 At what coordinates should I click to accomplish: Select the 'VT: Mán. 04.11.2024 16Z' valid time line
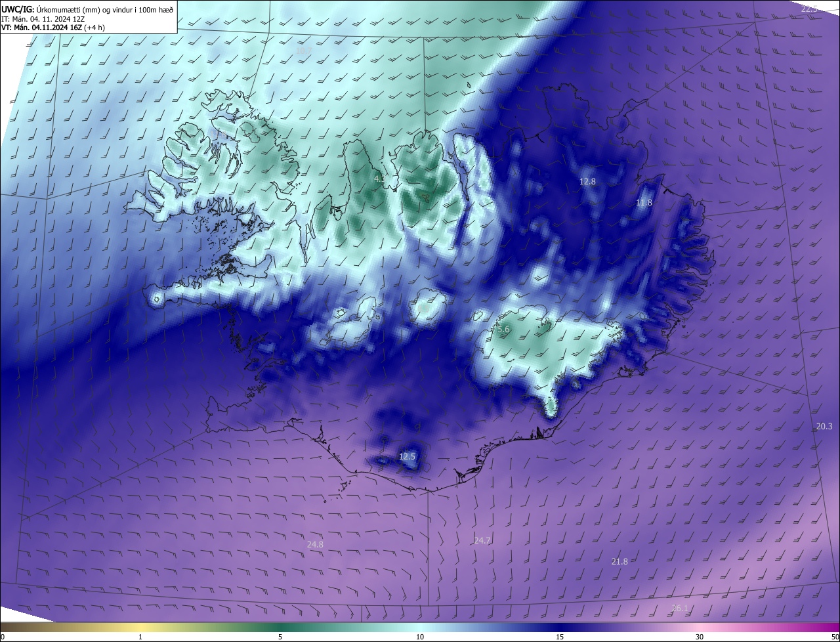[53, 28]
